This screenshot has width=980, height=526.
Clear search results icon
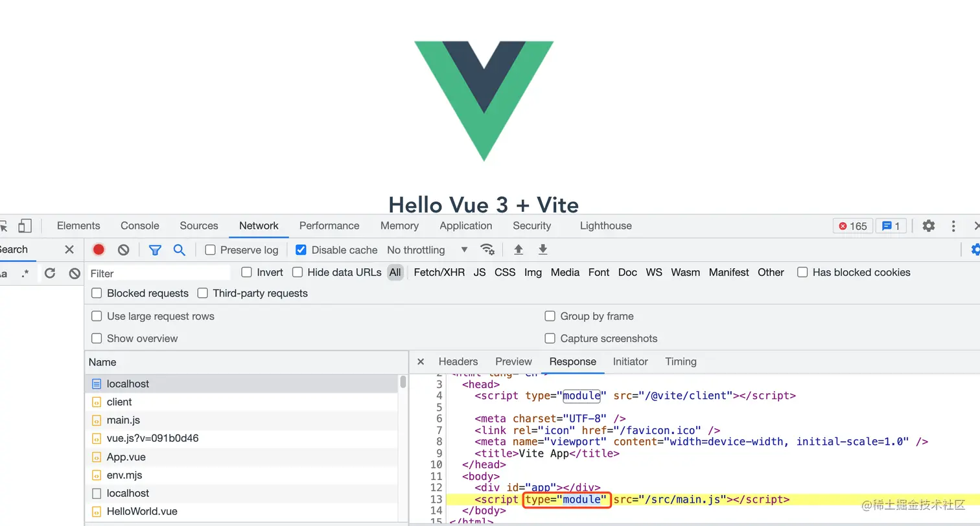[x=75, y=273]
